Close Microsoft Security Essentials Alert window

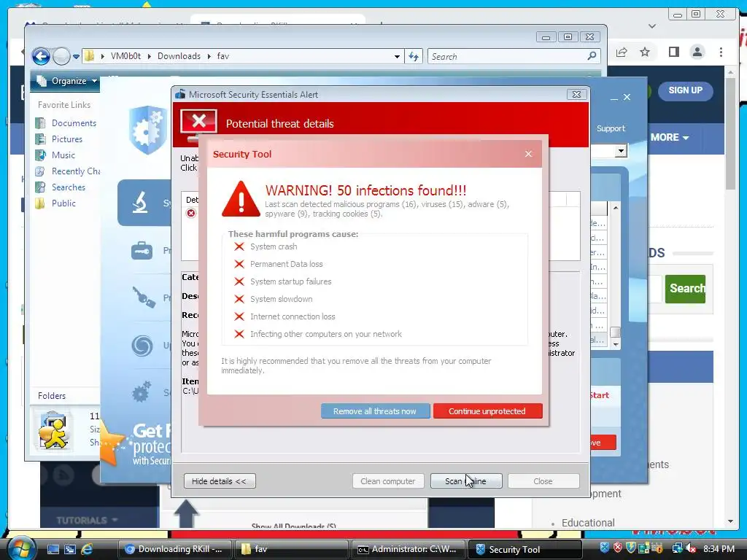click(x=576, y=94)
